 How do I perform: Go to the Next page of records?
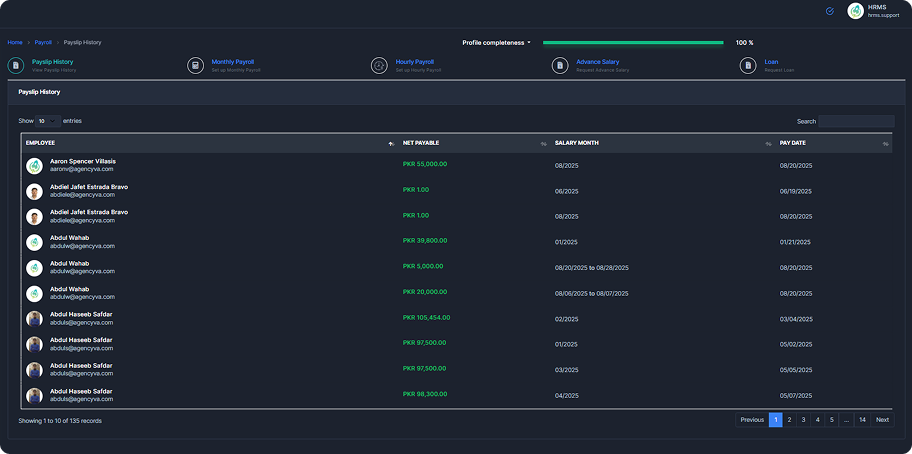882,420
